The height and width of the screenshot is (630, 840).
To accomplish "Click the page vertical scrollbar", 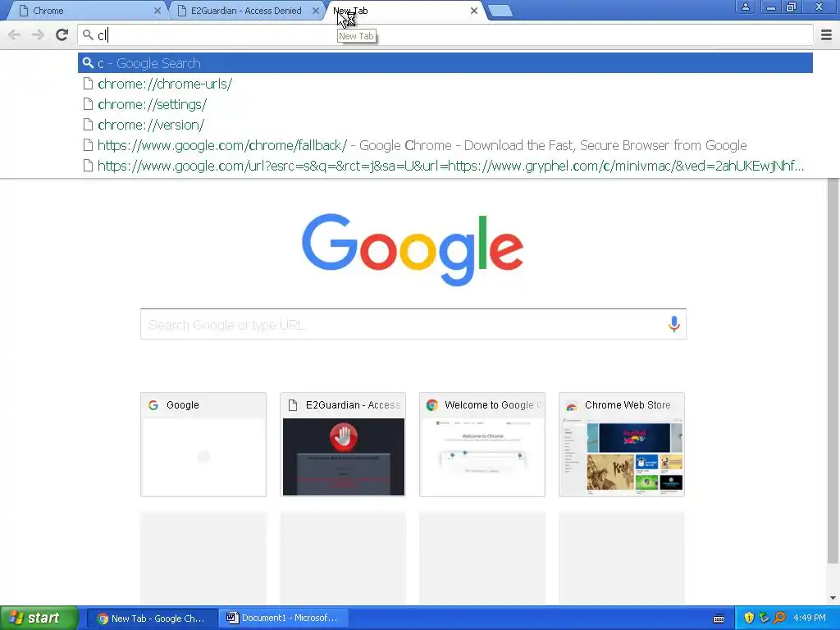I will pos(833,370).
